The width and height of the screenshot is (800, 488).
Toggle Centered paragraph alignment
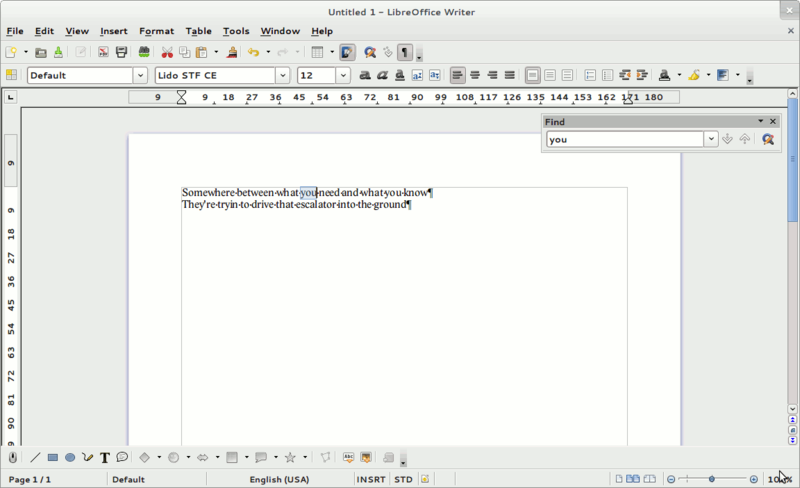pyautogui.click(x=475, y=76)
